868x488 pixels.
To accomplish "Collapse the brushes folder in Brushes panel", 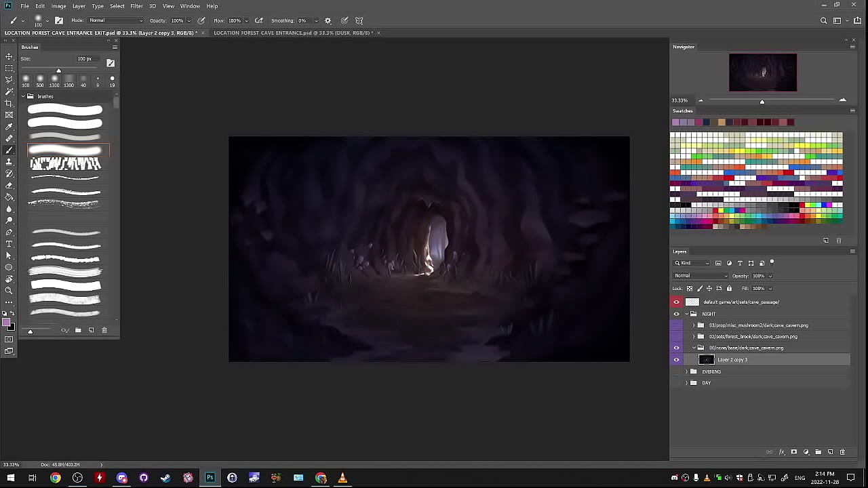I will pos(22,96).
